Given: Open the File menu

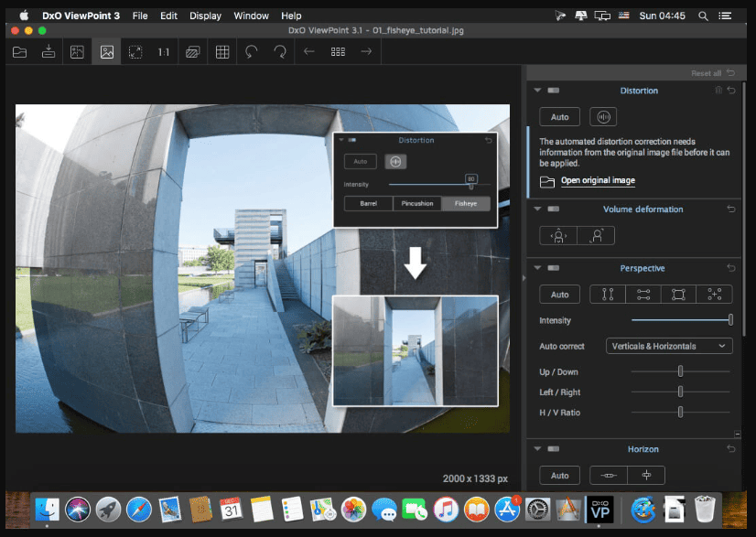Looking at the screenshot, I should [x=140, y=16].
